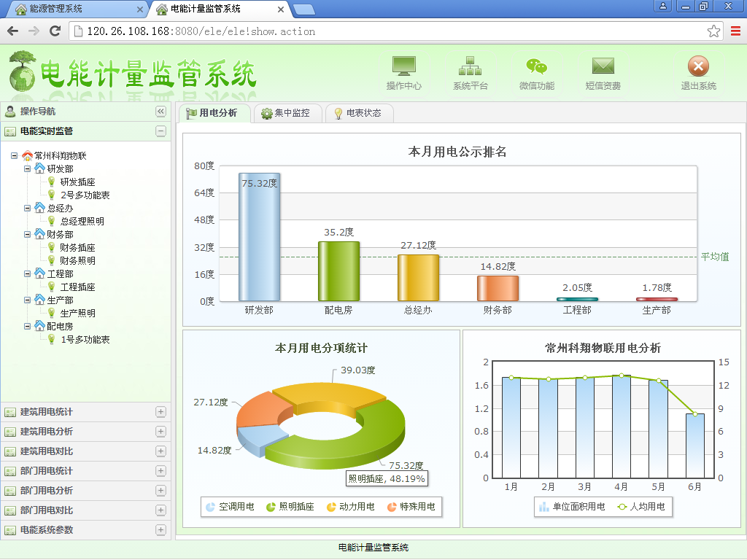This screenshot has height=560, width=747.
Task: Select the 电能计量监管系统 browser tab
Action: point(220,9)
